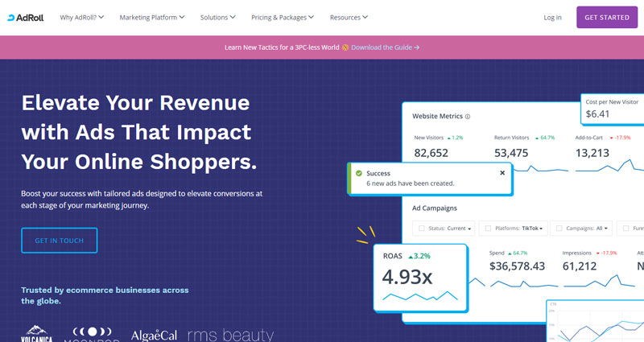Open the Solutions menu
This screenshot has height=342, width=644.
point(217,17)
